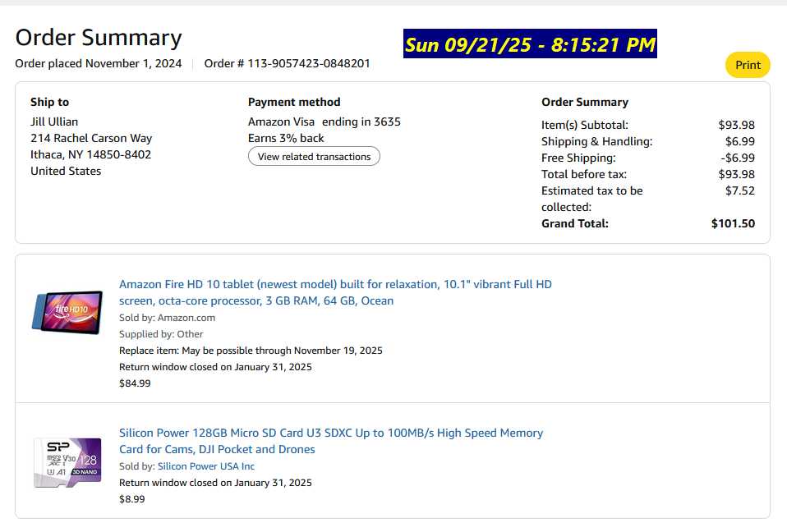The image size is (787, 532).
Task: Click the Amazon Visa ending in 3635 text
Action: [x=324, y=122]
